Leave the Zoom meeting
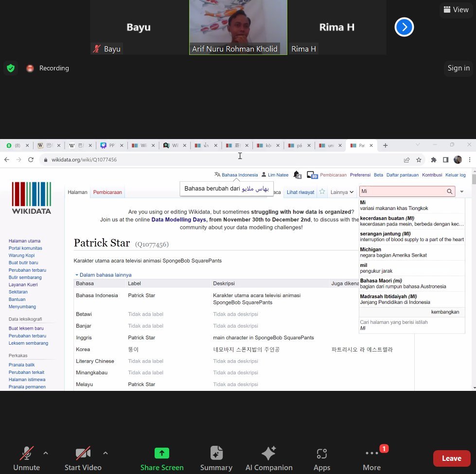Image resolution: width=476 pixels, height=474 pixels. (451, 458)
